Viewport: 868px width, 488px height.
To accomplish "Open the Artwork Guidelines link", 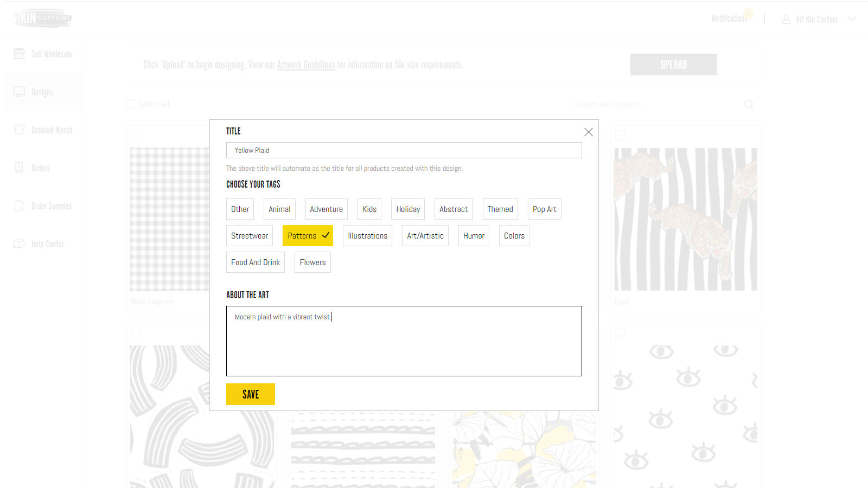I will (306, 65).
